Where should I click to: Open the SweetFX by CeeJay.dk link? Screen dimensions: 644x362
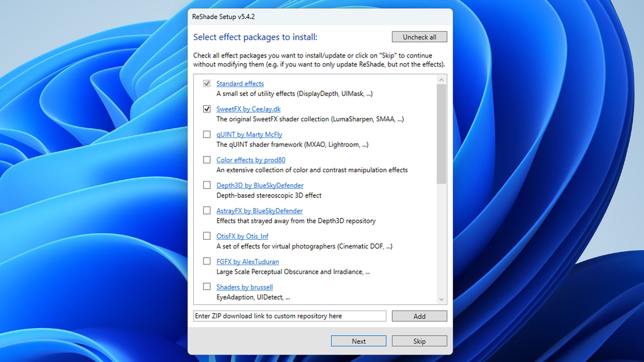[249, 109]
